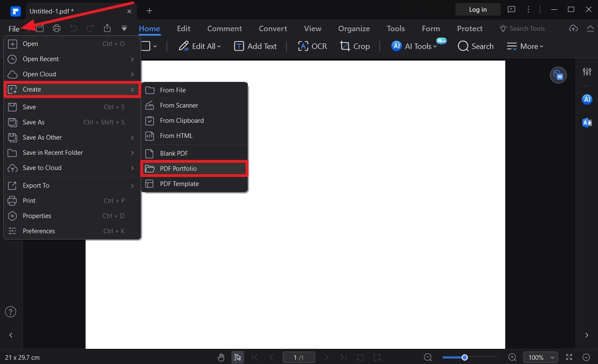Switch to the Edit tab
The image size is (598, 364).
(x=184, y=28)
